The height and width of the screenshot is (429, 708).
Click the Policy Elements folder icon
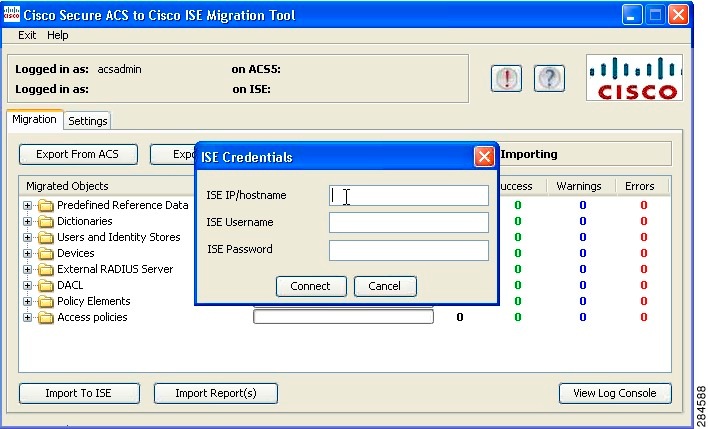coord(46,302)
